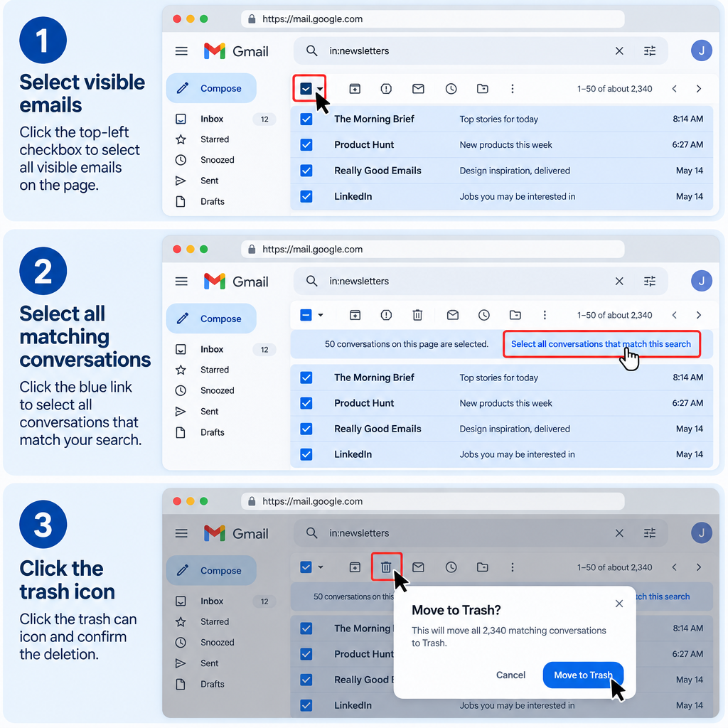The width and height of the screenshot is (728, 728).
Task: Go to previous page arrow in step 1 Gmail
Action: coord(674,88)
